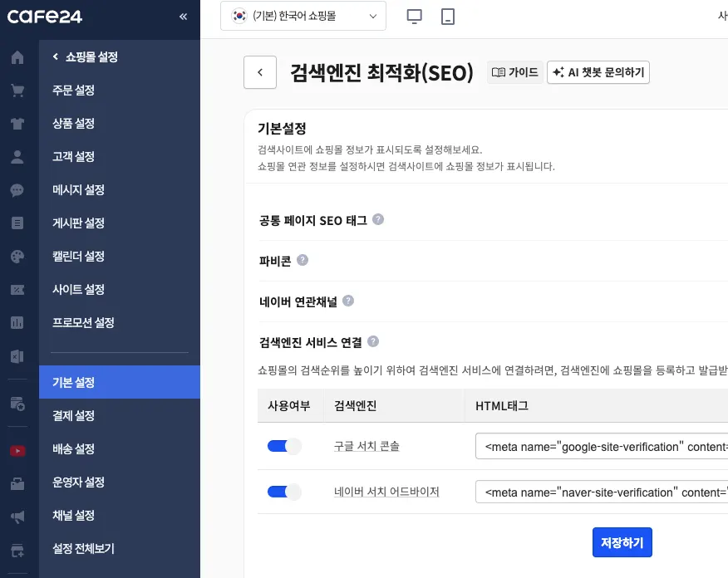This screenshot has width=728, height=578.
Task: Open the briefcase icon in left rail
Action: coord(17,484)
